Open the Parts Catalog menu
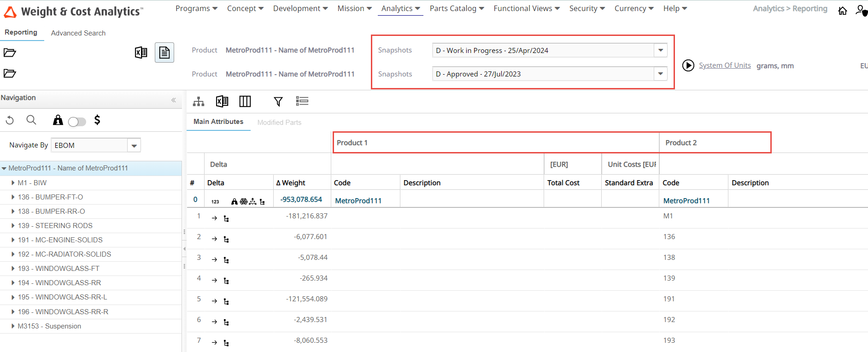This screenshot has width=868, height=352. [x=457, y=8]
